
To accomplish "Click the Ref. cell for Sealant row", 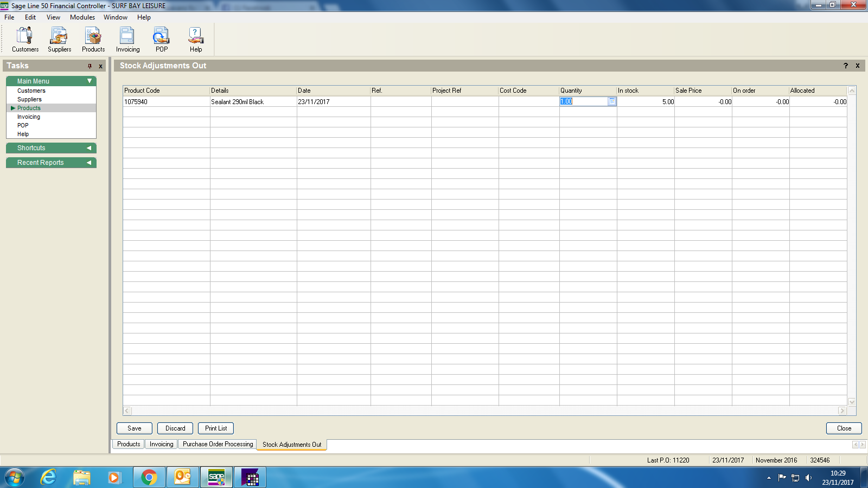I will tap(400, 102).
